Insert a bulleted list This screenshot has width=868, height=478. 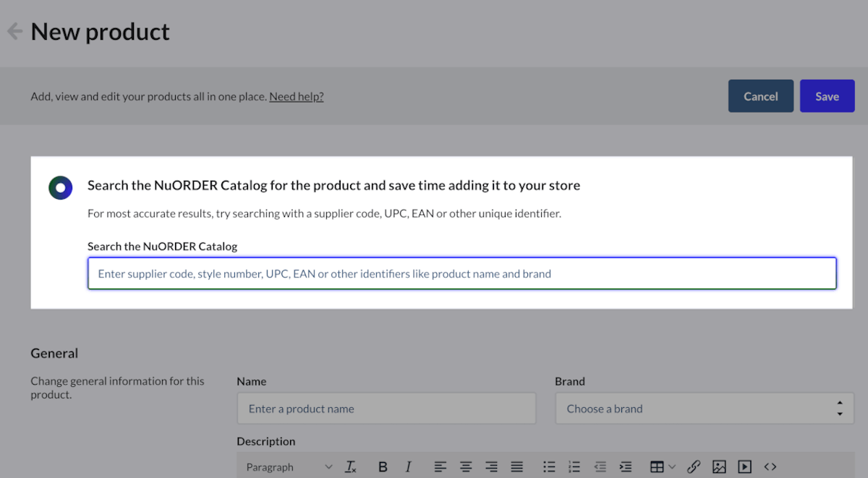pos(549,467)
